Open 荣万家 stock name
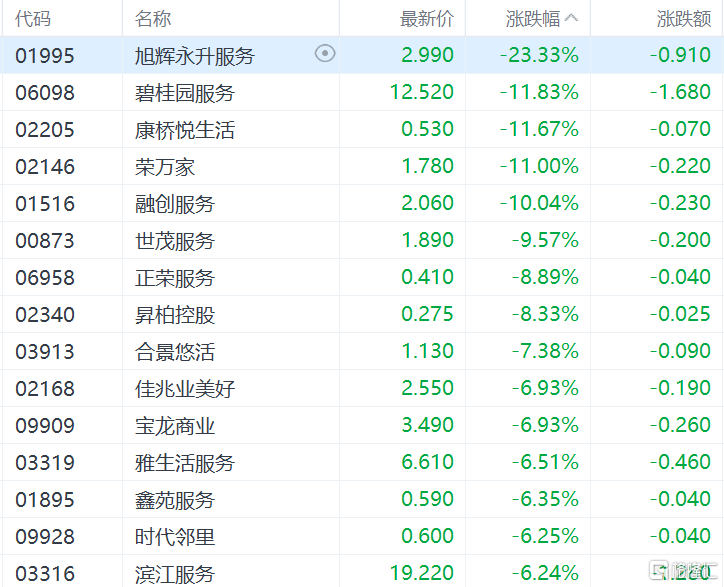Screen dimensions: 724x587 165,167
